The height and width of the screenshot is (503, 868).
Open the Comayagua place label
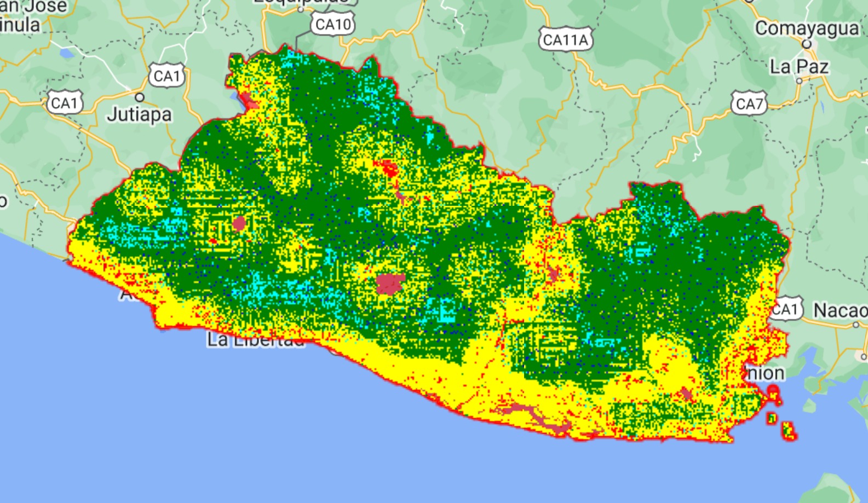pyautogui.click(x=806, y=28)
